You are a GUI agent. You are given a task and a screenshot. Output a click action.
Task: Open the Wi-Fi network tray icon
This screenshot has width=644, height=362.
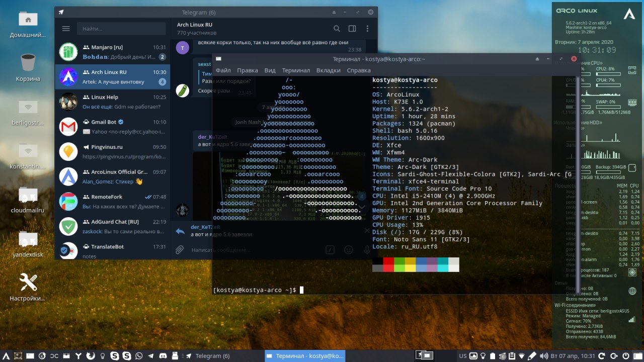(x=522, y=356)
